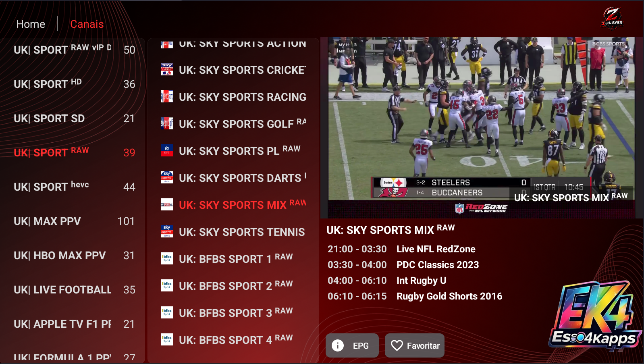Image resolution: width=644 pixels, height=364 pixels.
Task: Play UK: BFBS SPORT 1 RAW channel
Action: [x=233, y=259]
